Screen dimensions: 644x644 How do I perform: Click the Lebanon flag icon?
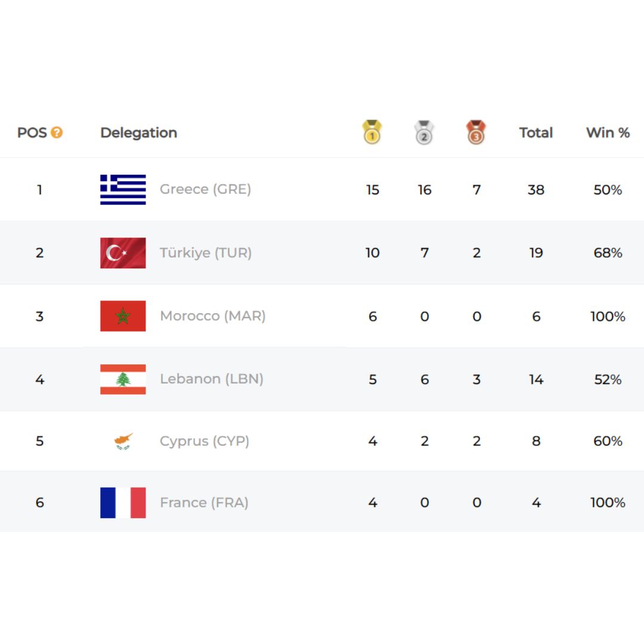click(123, 379)
